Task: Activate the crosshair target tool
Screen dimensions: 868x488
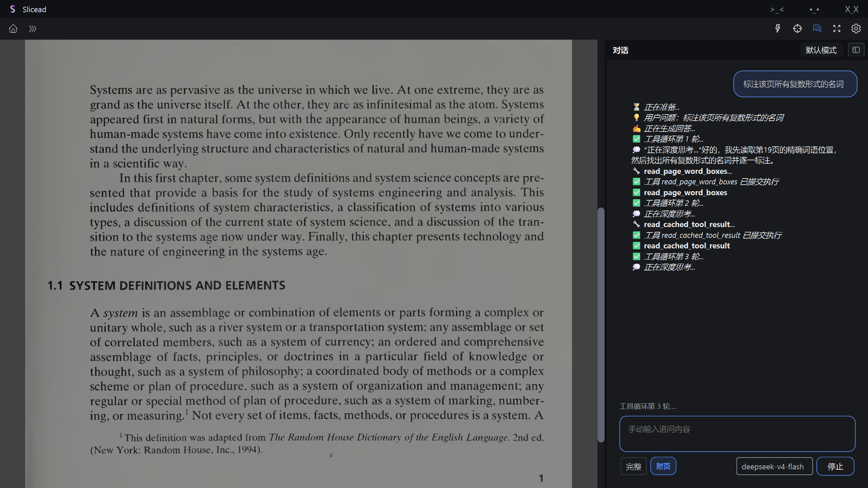Action: 797,28
